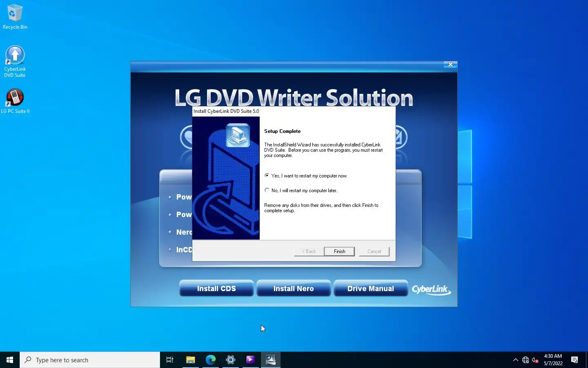Close the LG DVD Writer Solution window
The height and width of the screenshot is (368, 588).
tap(450, 65)
